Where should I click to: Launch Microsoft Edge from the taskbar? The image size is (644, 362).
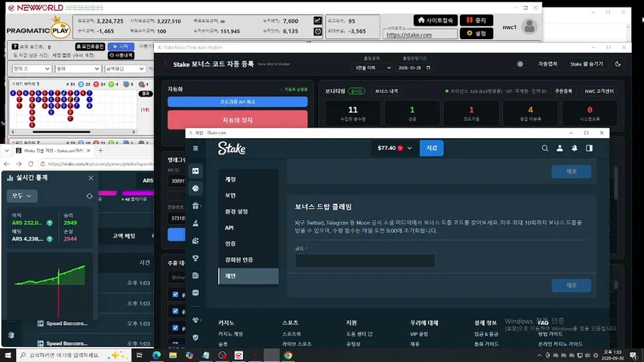[156, 355]
